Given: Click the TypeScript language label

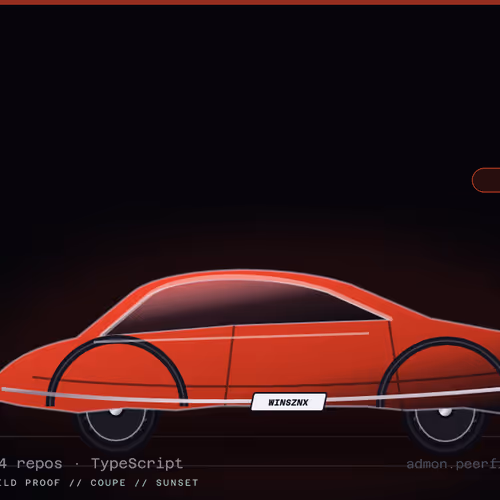Looking at the screenshot, I should pyautogui.click(x=137, y=464).
